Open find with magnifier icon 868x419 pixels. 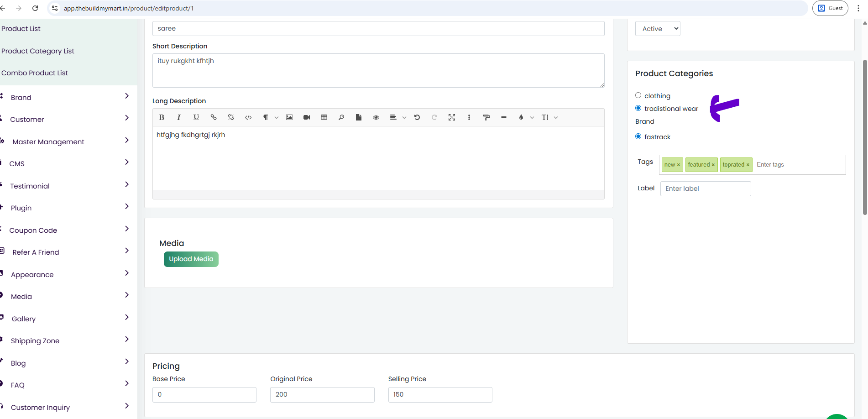(341, 117)
